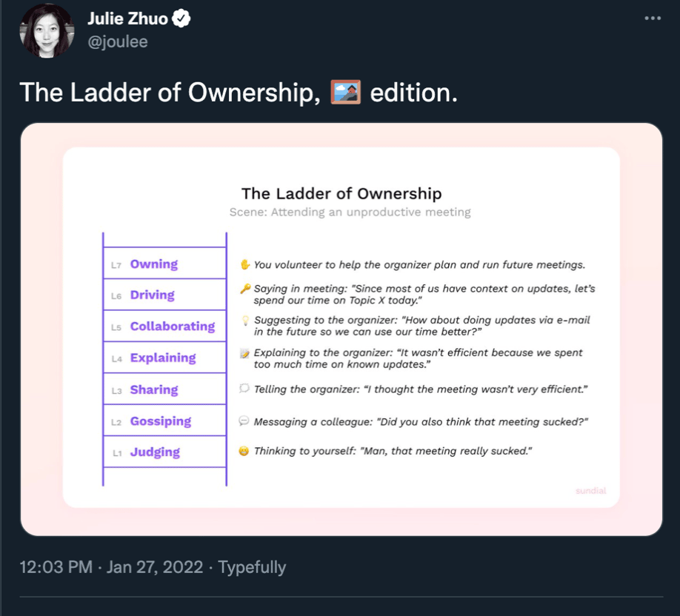The width and height of the screenshot is (680, 616).
Task: Open the Ladder of Ownership image
Action: click(341, 329)
